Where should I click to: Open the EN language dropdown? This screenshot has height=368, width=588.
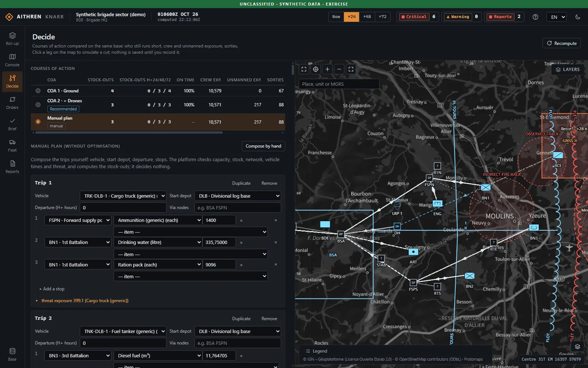click(556, 17)
